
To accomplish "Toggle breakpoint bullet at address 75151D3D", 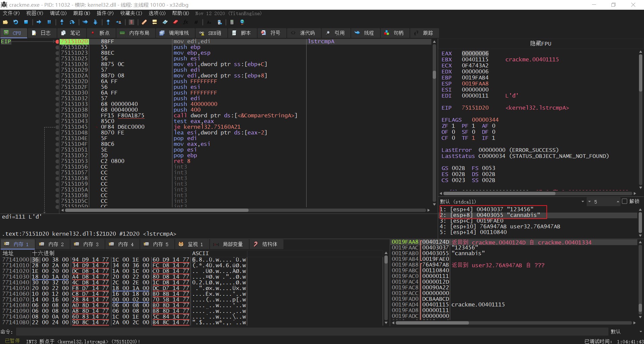I will coord(57,116).
